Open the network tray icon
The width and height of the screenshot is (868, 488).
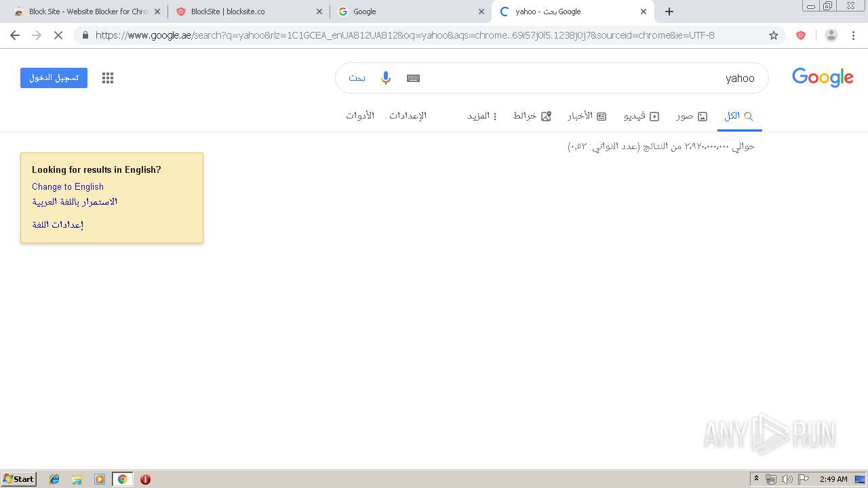(771, 479)
